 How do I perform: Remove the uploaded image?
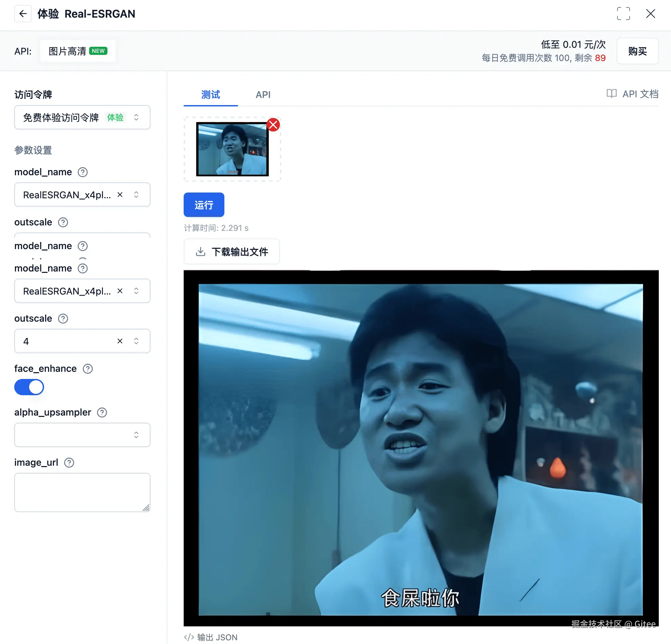click(273, 125)
